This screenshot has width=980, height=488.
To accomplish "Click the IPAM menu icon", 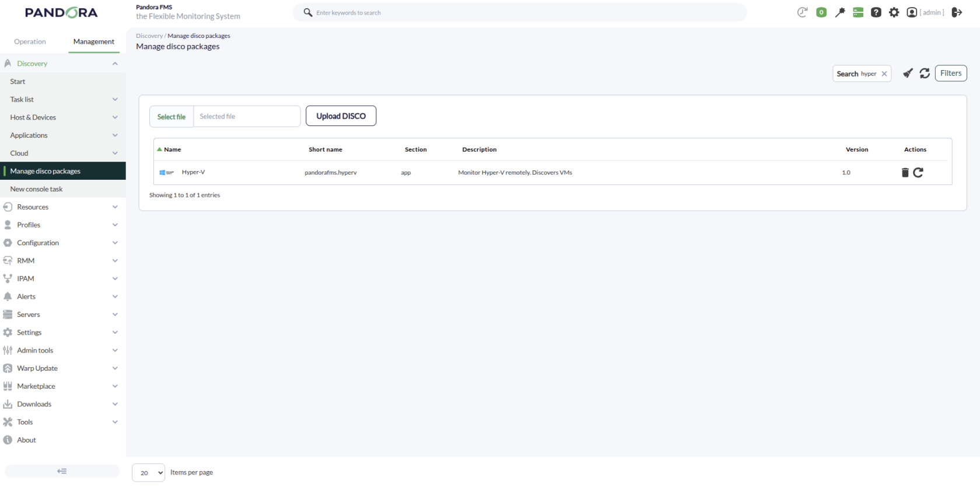I will pyautogui.click(x=8, y=278).
